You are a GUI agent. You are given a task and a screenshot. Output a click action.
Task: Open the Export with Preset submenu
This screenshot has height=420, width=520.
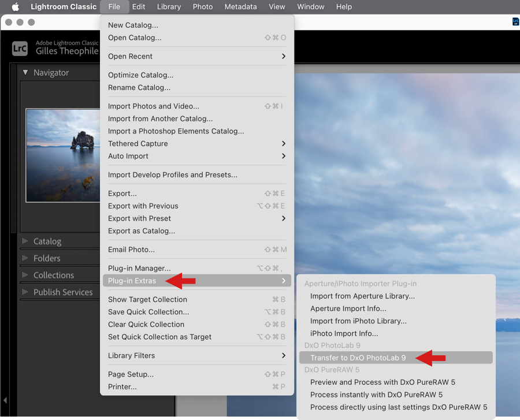pos(197,218)
